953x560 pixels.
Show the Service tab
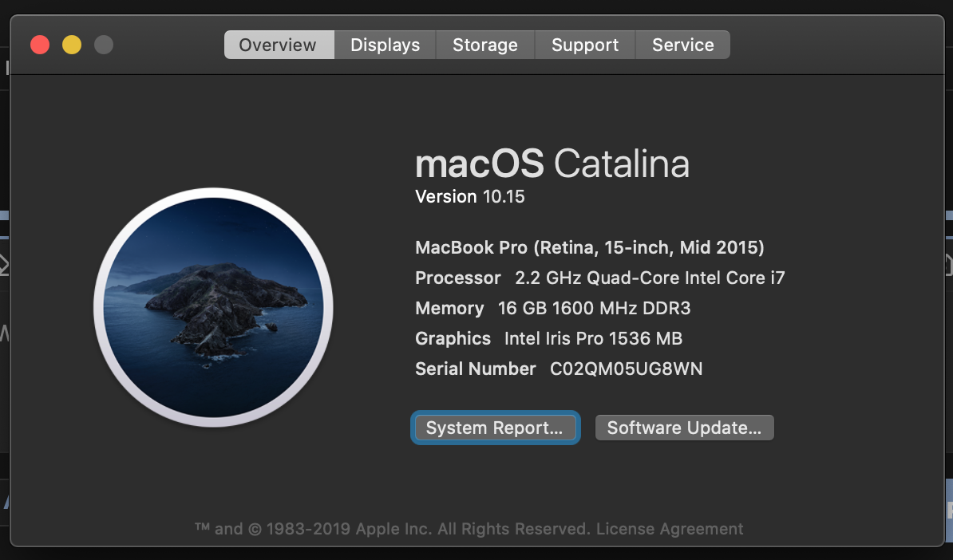pos(682,45)
